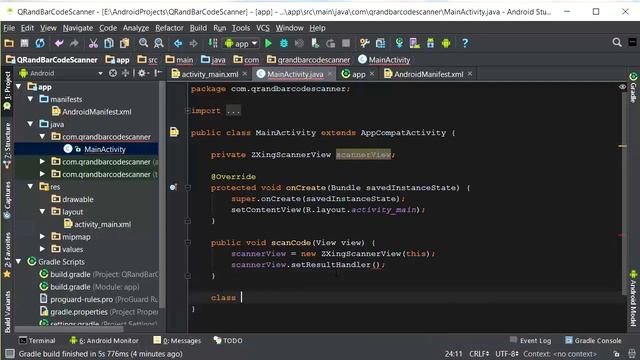This screenshot has width=640, height=360.
Task: Click the Project Structure icon
Action: coord(380,43)
